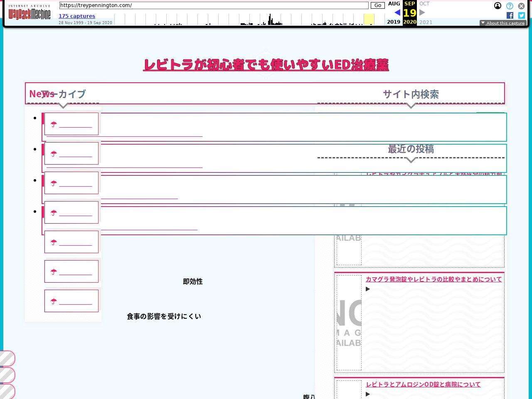Expand the About this capture dropdown
Image resolution: width=532 pixels, height=399 pixels.
click(503, 23)
